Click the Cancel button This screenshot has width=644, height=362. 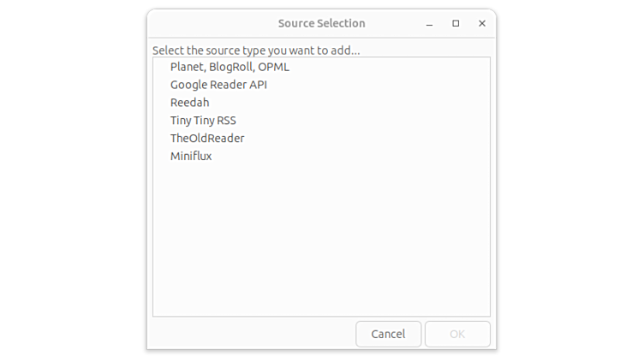[388, 334]
